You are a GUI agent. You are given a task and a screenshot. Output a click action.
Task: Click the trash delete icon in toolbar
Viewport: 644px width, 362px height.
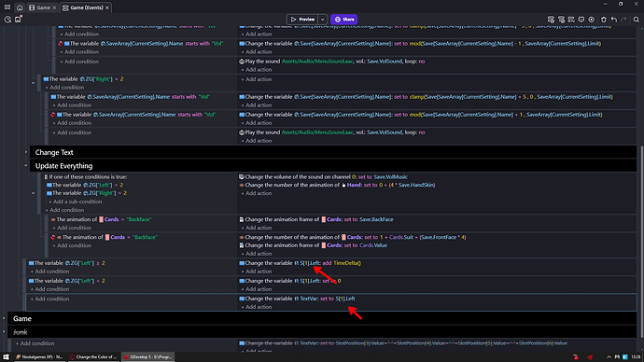[x=603, y=20]
